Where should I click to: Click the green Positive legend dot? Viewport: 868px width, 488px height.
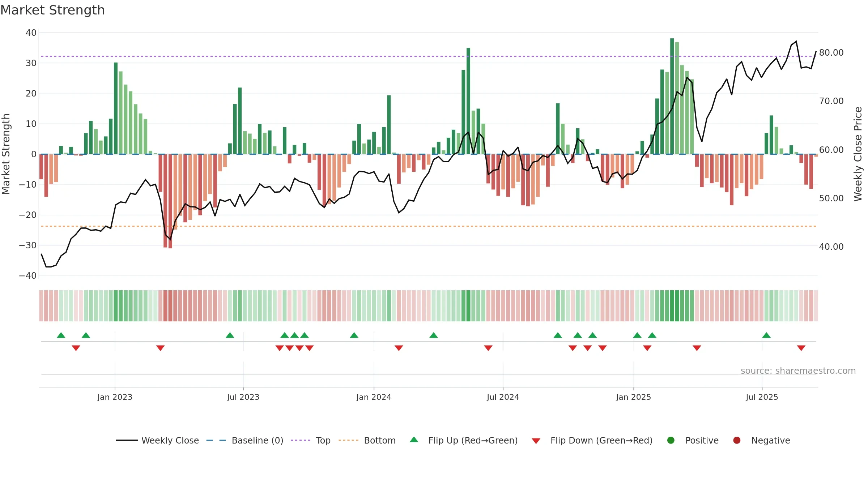pyautogui.click(x=671, y=440)
